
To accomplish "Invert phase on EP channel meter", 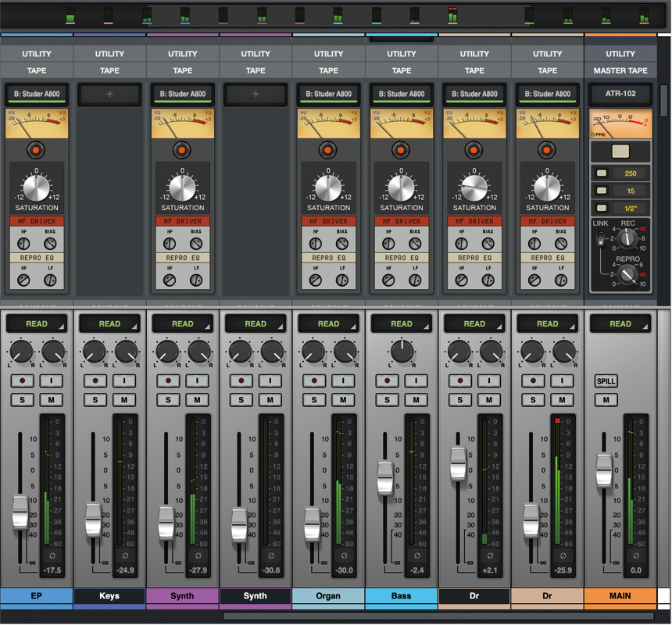I will [52, 555].
